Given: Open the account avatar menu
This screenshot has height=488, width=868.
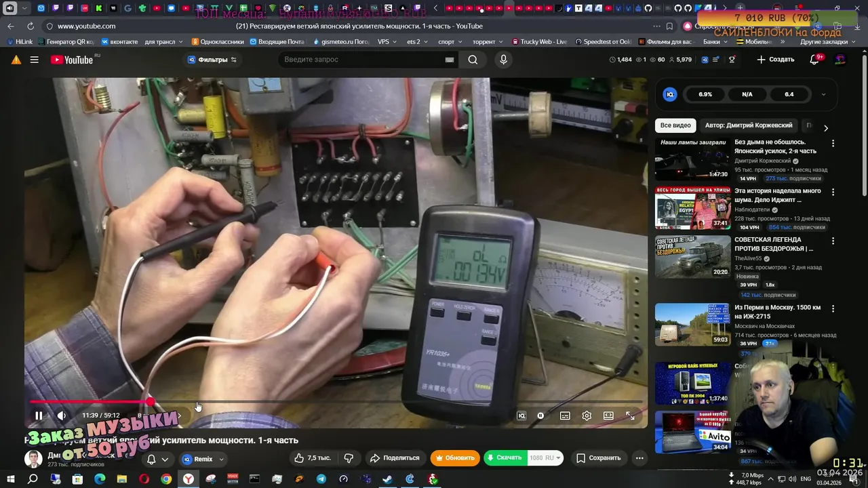Looking at the screenshot, I should coord(840,60).
